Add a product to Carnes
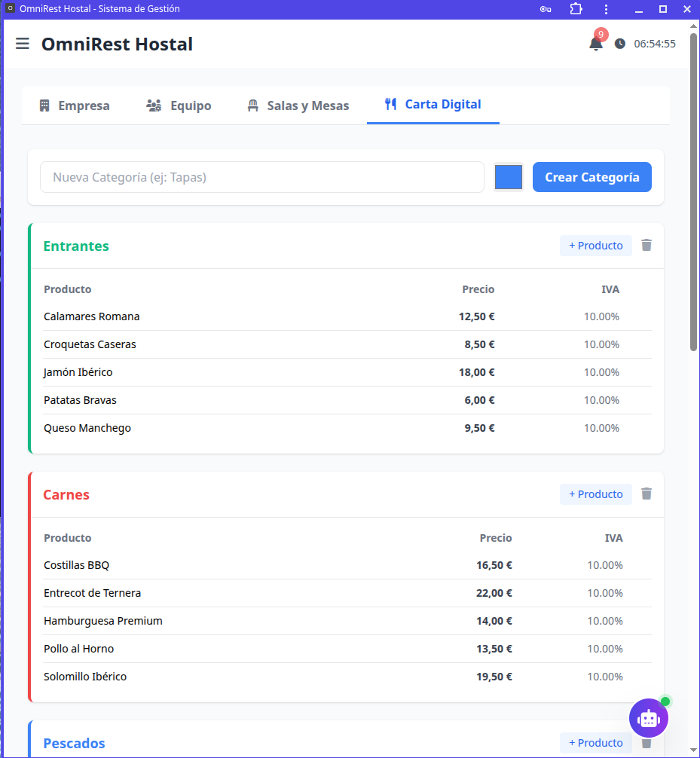Viewport: 700px width, 758px height. [x=595, y=494]
